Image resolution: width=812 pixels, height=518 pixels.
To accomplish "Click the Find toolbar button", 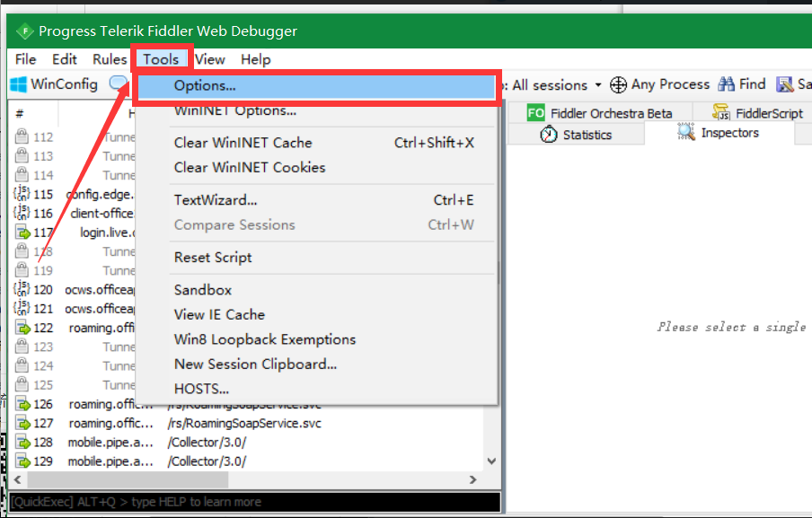I will point(742,83).
